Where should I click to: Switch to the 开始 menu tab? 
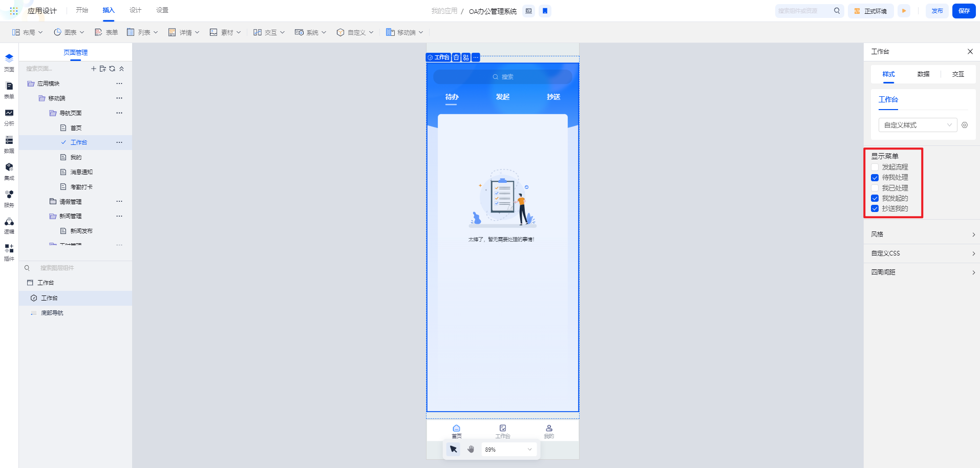click(82, 10)
